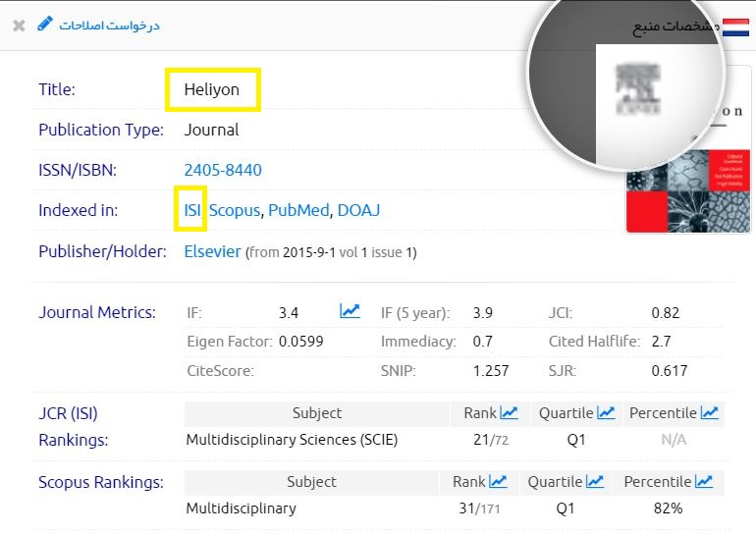Viewport: 756px width, 535px height.
Task: Click the Multidisciplinary Sciences (SCIE) subject
Action: 292,440
